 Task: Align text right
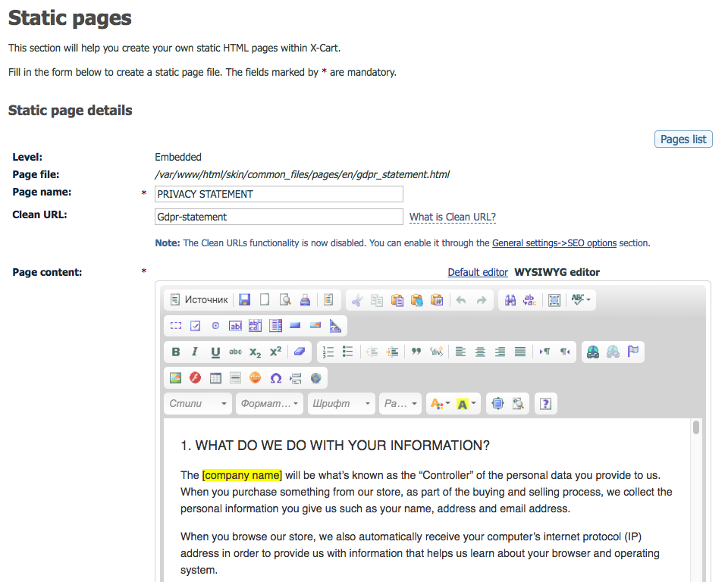500,352
